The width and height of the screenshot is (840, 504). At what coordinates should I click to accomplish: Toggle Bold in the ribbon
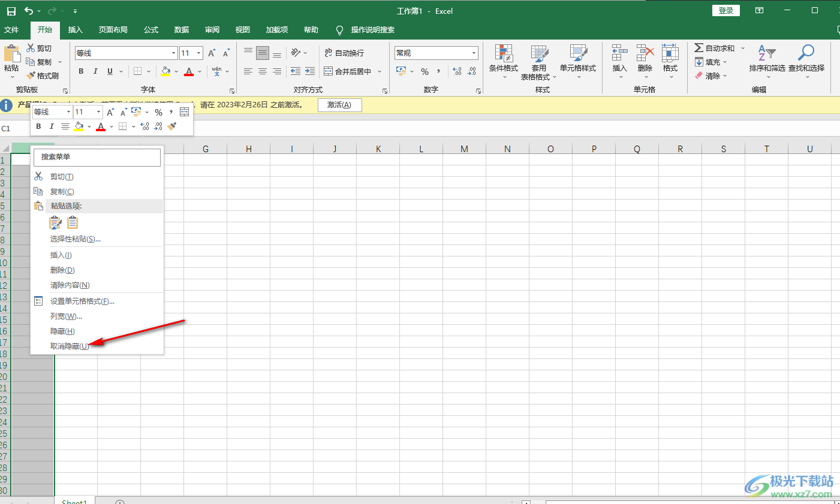pos(81,71)
